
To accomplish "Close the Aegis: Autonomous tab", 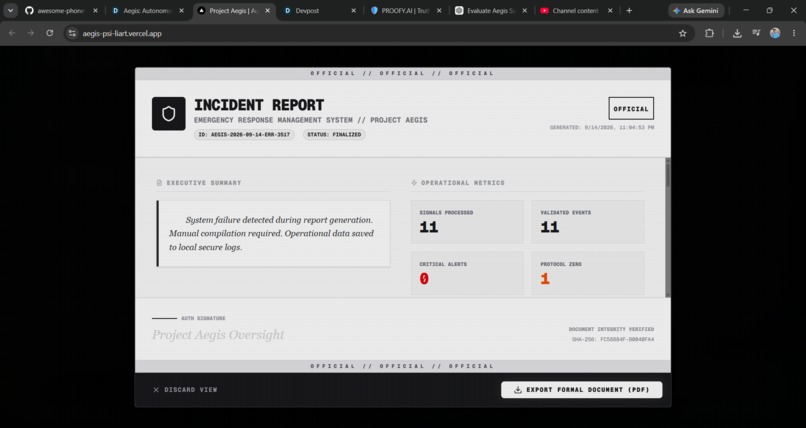I will click(181, 10).
